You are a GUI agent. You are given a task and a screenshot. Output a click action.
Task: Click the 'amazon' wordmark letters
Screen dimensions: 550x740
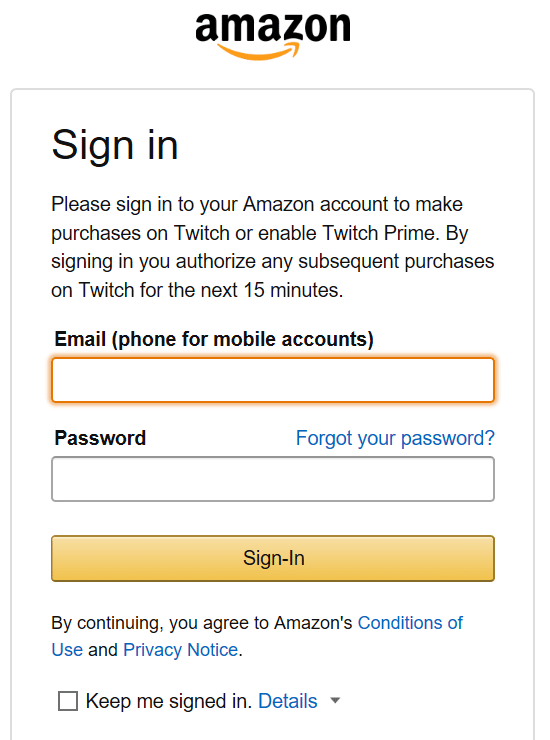pyautogui.click(x=273, y=27)
